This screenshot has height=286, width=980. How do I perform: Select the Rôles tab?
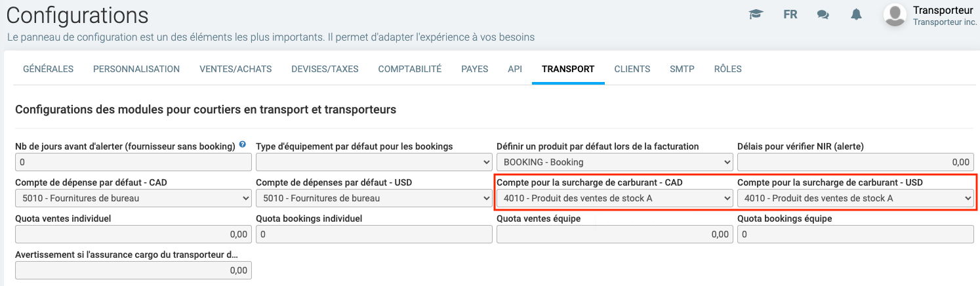(727, 69)
